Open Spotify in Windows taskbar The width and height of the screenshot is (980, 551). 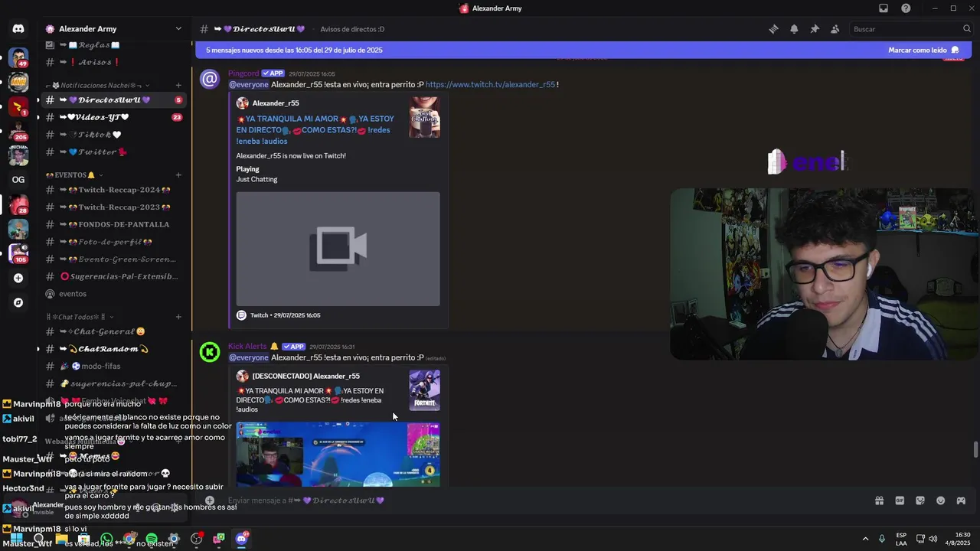point(152,539)
